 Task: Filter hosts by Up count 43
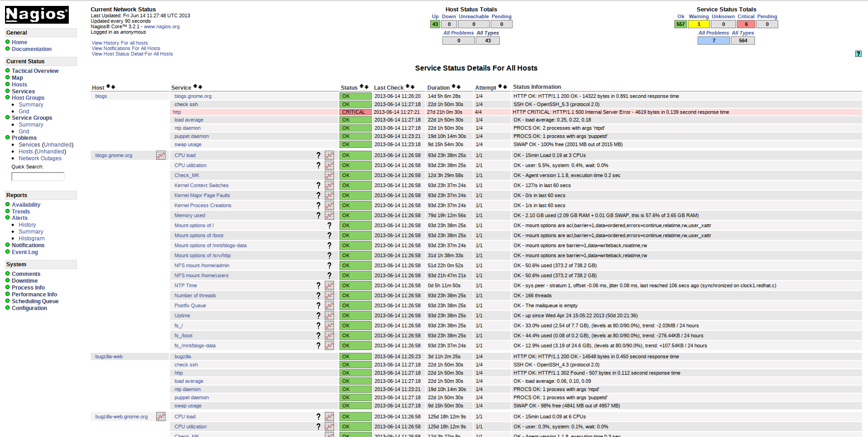(435, 24)
